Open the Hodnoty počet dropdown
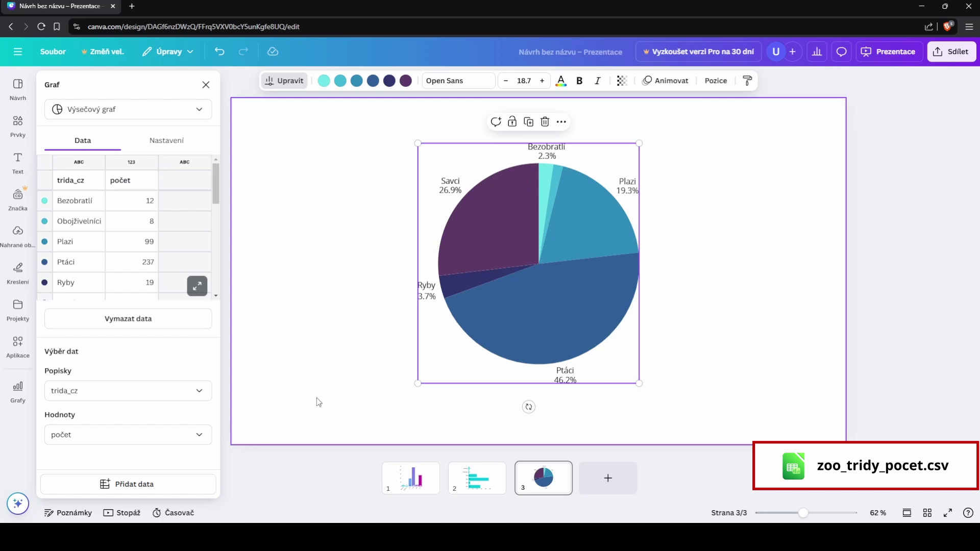Screen dimensions: 980x551 point(128,435)
